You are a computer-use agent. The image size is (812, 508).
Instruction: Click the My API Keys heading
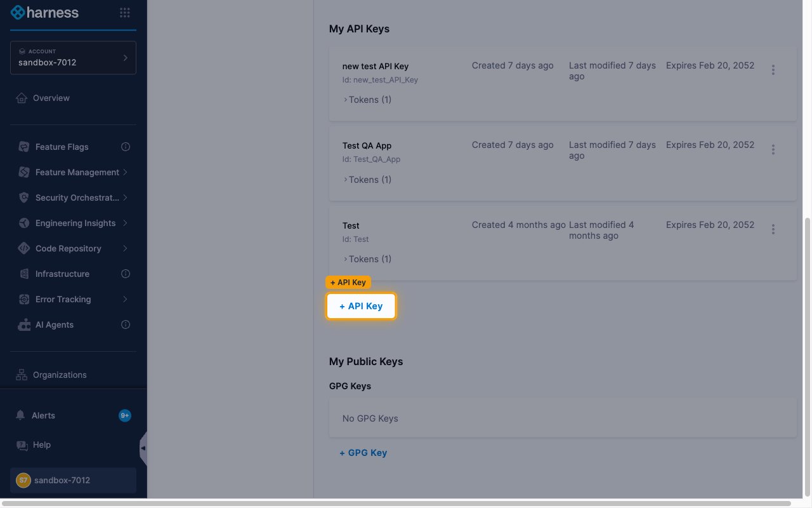(359, 29)
